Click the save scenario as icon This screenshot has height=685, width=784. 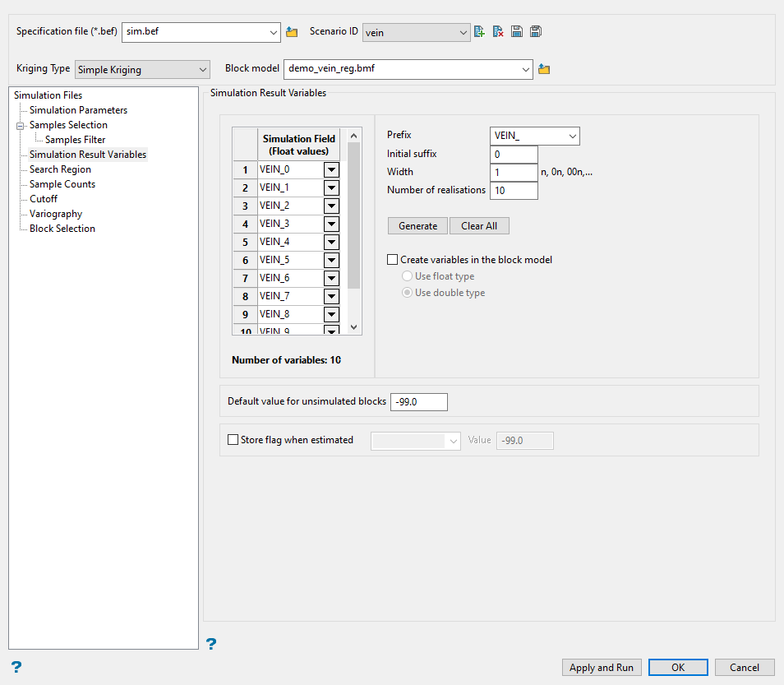point(536,32)
